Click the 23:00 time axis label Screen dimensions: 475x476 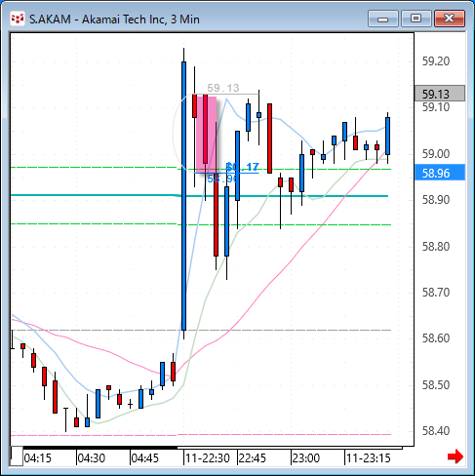coord(305,458)
